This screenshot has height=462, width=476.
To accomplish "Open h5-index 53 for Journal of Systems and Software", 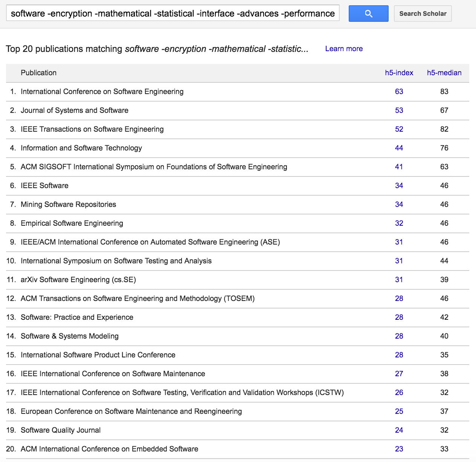I will [x=399, y=110].
